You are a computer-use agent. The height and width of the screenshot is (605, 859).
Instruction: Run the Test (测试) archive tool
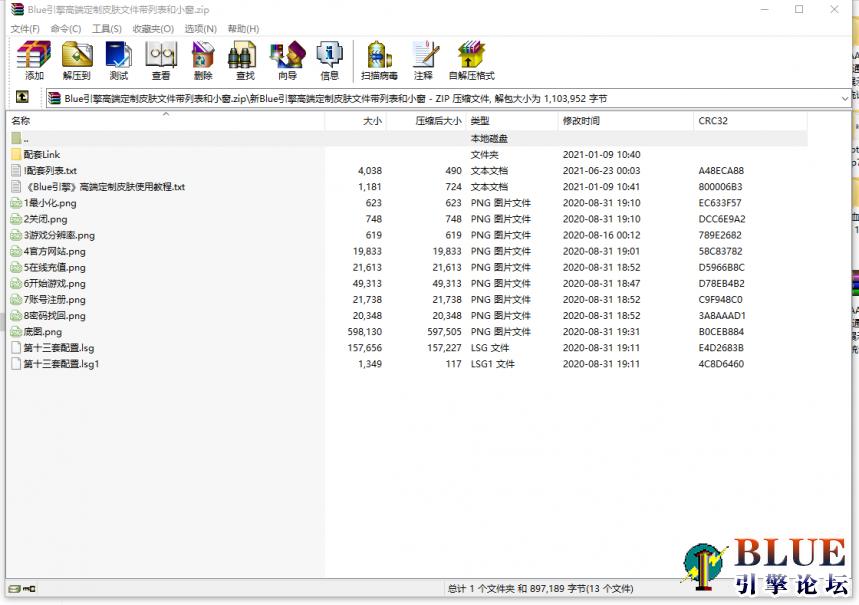118,60
